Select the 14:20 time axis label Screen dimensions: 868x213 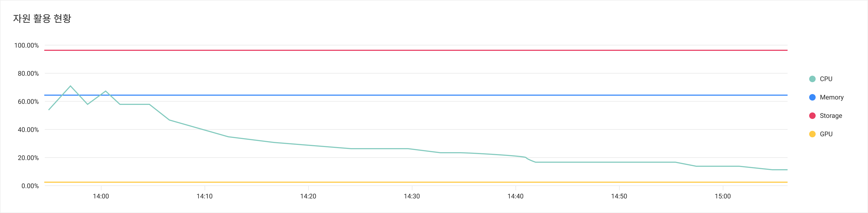[x=308, y=197]
